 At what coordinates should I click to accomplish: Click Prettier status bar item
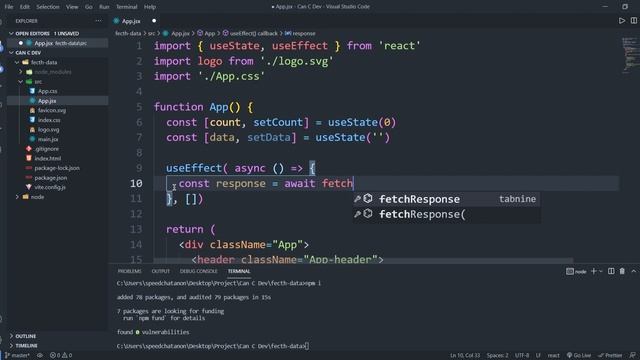pyautogui.click(x=610, y=356)
